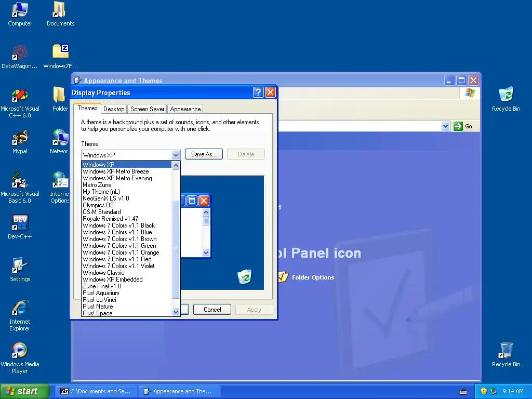
Task: Choose Windows XP Metro Evening theme
Action: point(127,178)
